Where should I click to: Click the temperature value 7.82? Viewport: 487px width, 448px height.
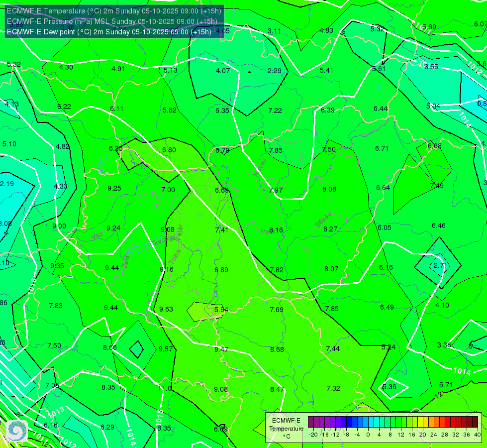(277, 270)
